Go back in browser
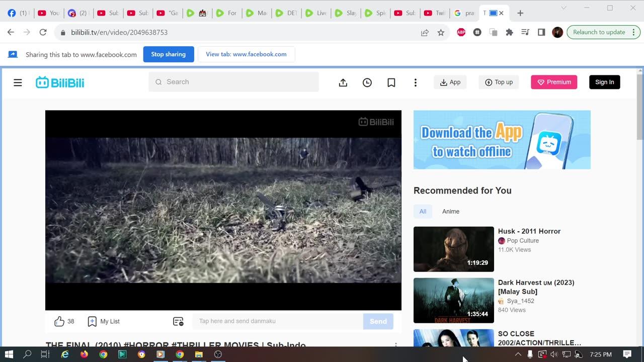644x362 pixels. [11, 32]
